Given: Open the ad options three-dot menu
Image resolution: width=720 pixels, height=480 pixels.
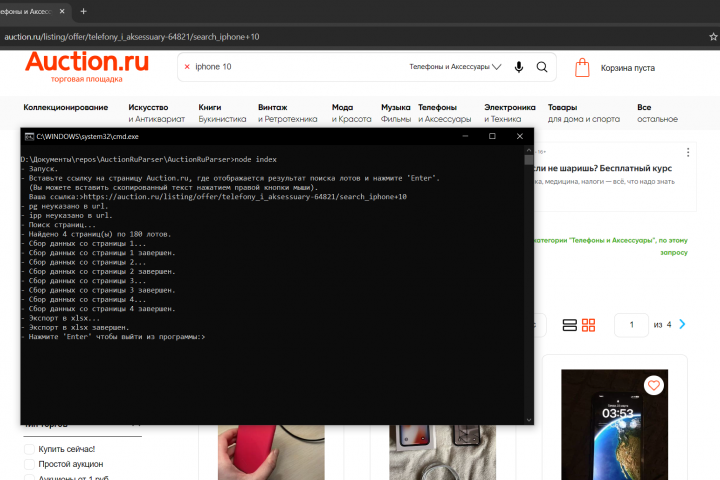Looking at the screenshot, I should (688, 152).
